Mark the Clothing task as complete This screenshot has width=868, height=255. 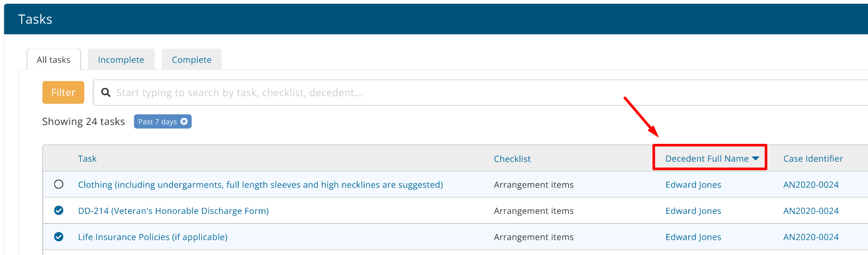[x=58, y=184]
